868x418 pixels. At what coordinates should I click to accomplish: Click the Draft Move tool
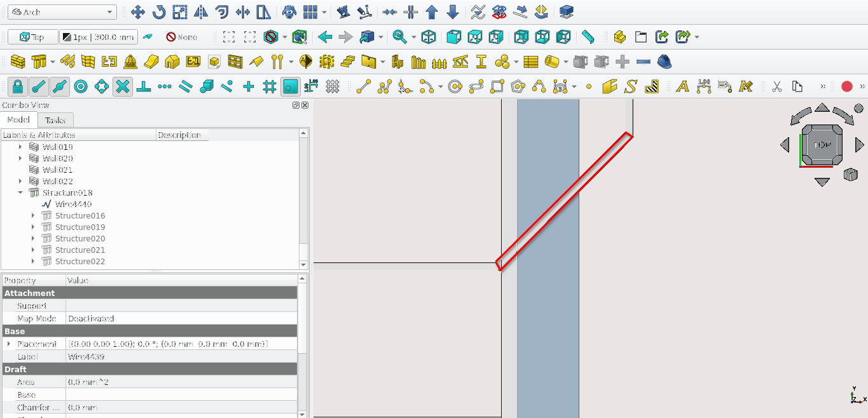pos(137,12)
